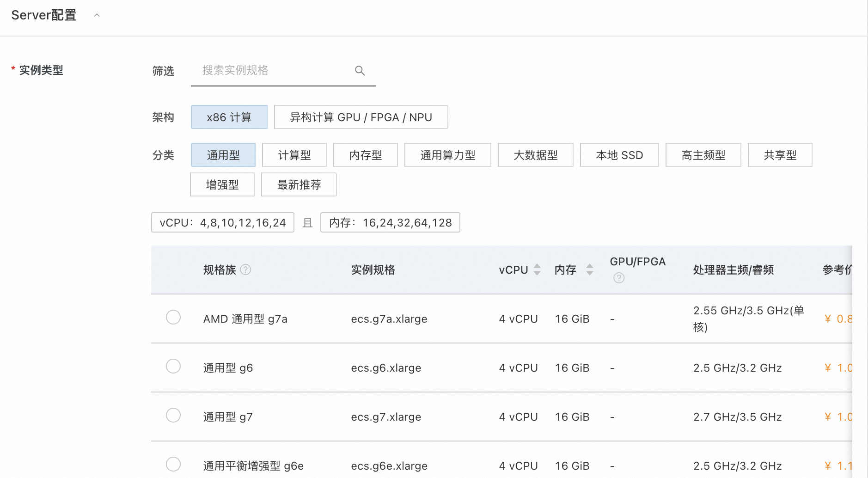The image size is (868, 478).
Task: Click the 2.55 GHz/3.5 GHz(单核) cell
Action: click(x=749, y=319)
